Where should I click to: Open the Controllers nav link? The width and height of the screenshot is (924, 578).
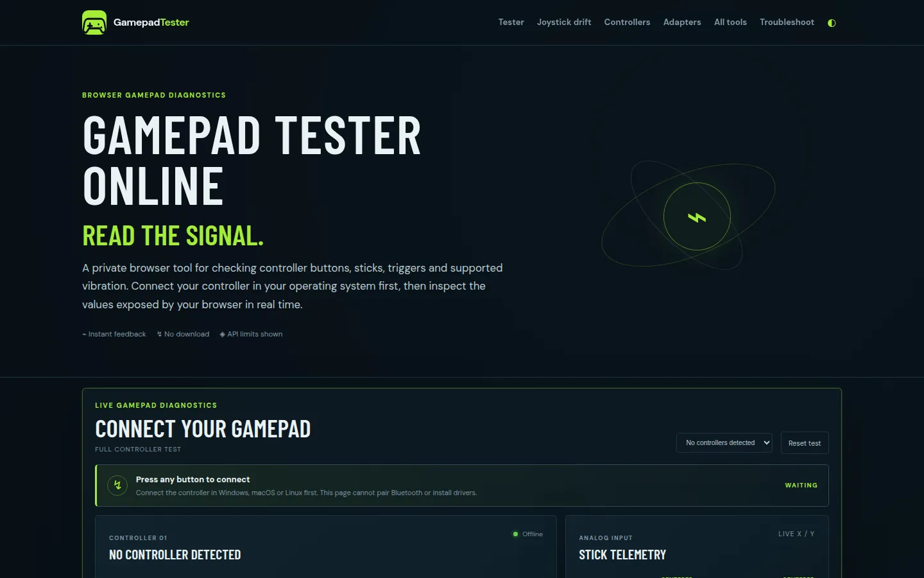point(627,22)
